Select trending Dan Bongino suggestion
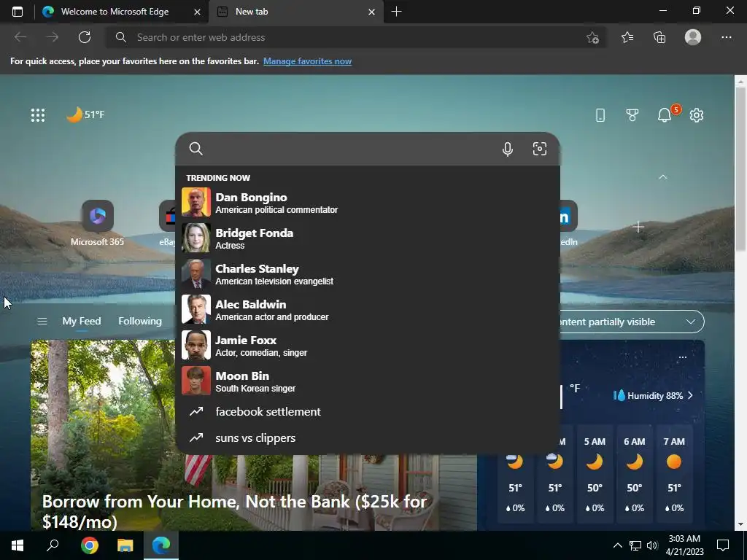 368,203
